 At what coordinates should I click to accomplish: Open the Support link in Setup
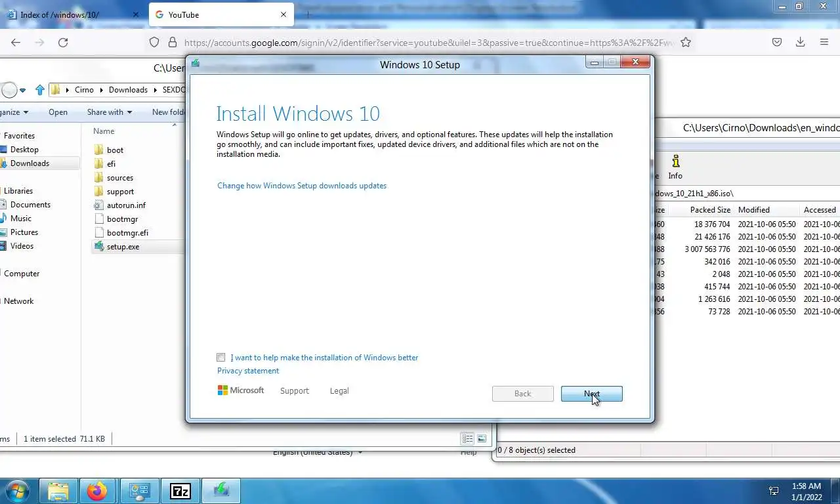294,391
